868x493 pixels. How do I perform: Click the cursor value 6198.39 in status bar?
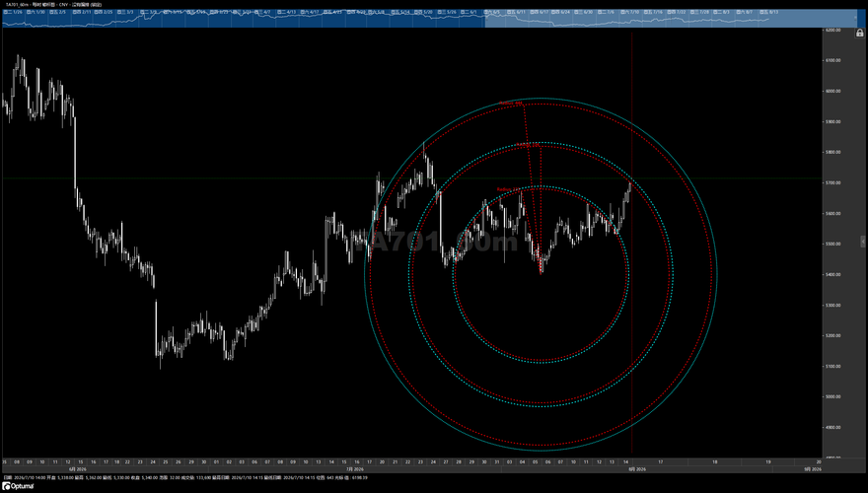[360, 477]
